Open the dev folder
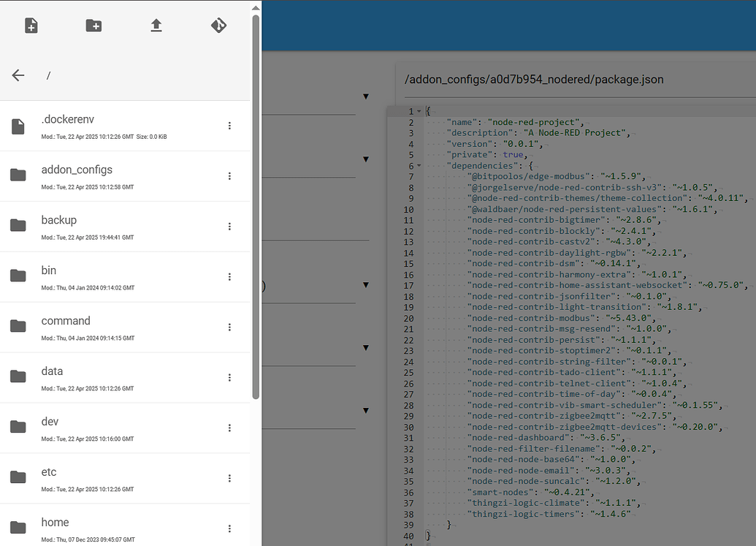The image size is (756, 546). coord(125,428)
